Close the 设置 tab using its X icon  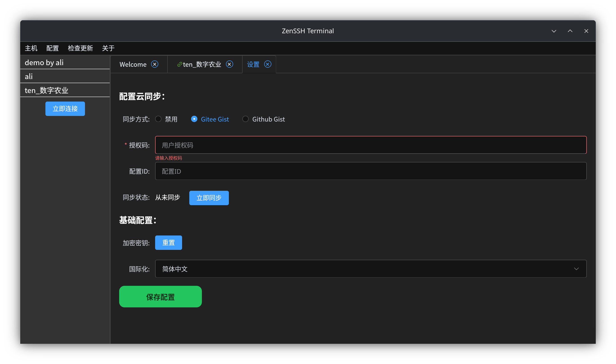click(x=268, y=64)
